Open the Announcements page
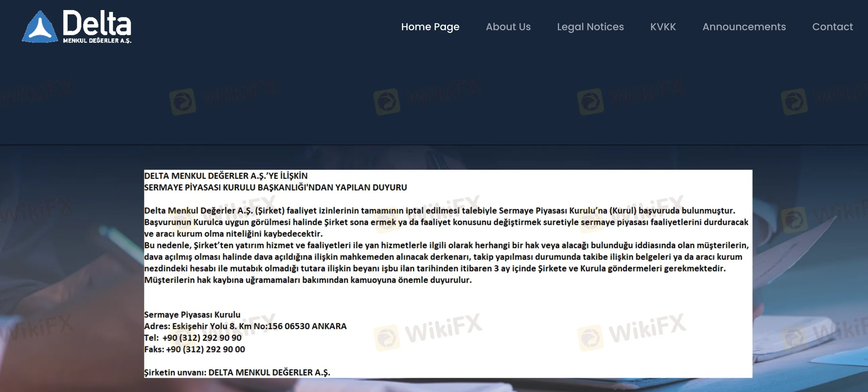 click(x=744, y=27)
